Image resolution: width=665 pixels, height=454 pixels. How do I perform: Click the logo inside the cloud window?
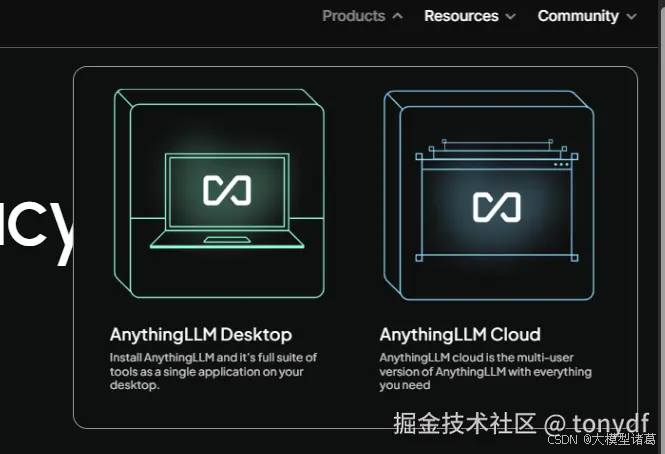click(x=497, y=207)
